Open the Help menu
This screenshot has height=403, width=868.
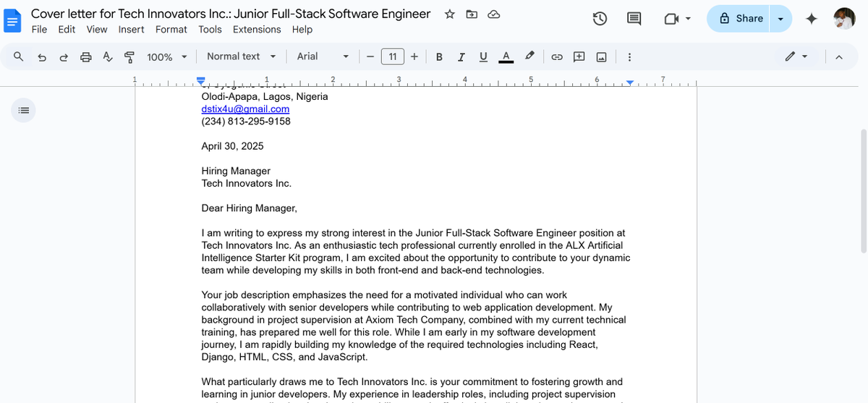pos(302,29)
